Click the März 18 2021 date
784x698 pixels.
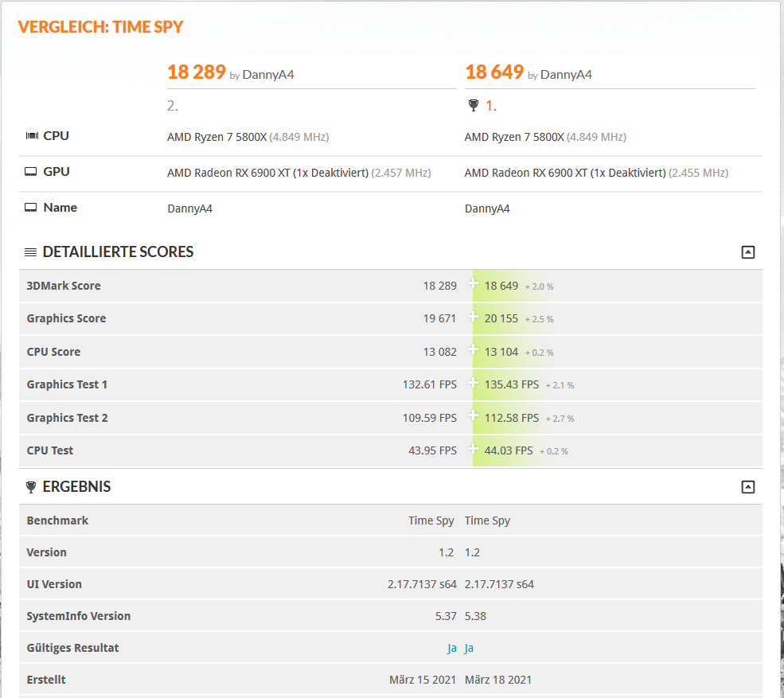pyautogui.click(x=498, y=680)
